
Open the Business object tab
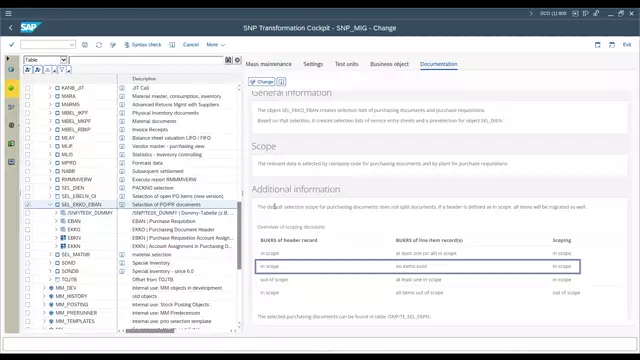pos(389,64)
